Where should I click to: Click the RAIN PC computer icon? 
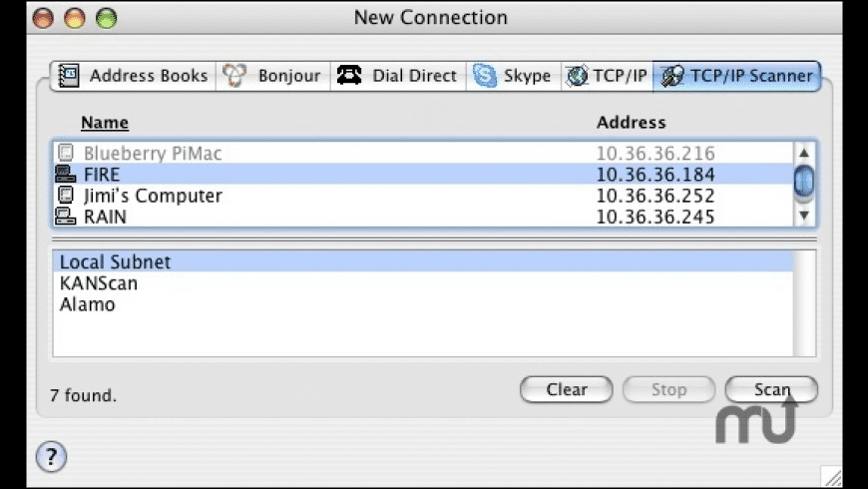[x=65, y=216]
